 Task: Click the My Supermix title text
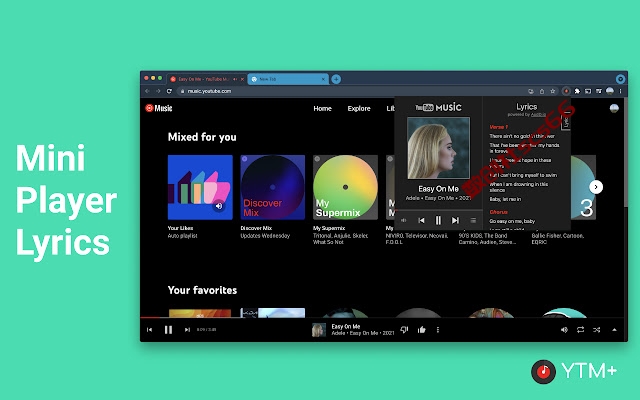coord(329,228)
